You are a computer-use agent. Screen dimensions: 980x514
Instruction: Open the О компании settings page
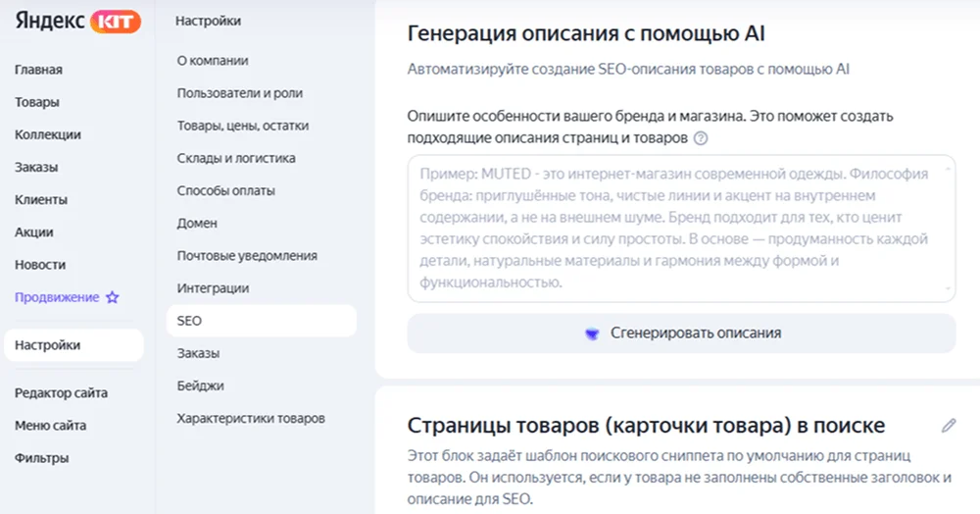[213, 61]
